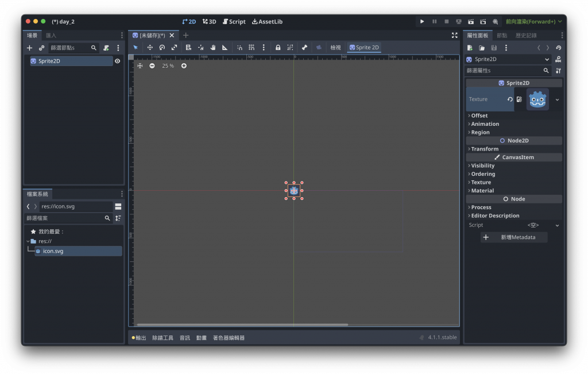Zoom out with the minus button
The height and width of the screenshot is (374, 588).
coord(152,65)
